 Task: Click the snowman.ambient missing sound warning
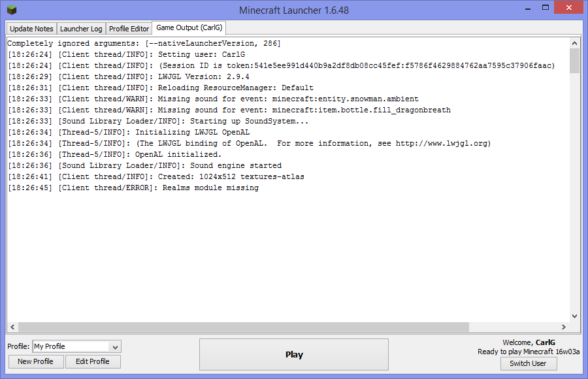pyautogui.click(x=213, y=99)
